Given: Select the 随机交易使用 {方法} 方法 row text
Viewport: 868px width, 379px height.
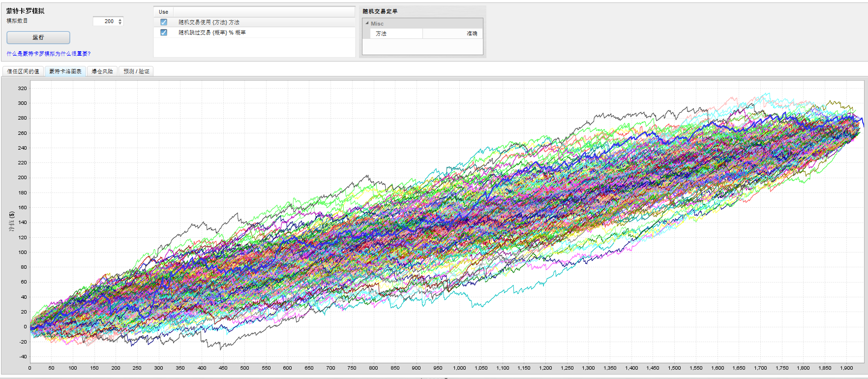Looking at the screenshot, I should tap(209, 22).
